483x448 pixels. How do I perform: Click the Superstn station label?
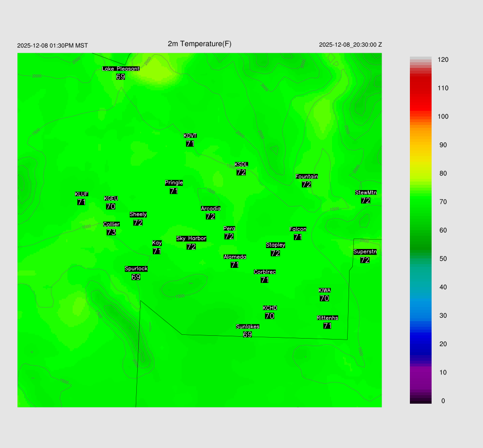[x=365, y=252]
